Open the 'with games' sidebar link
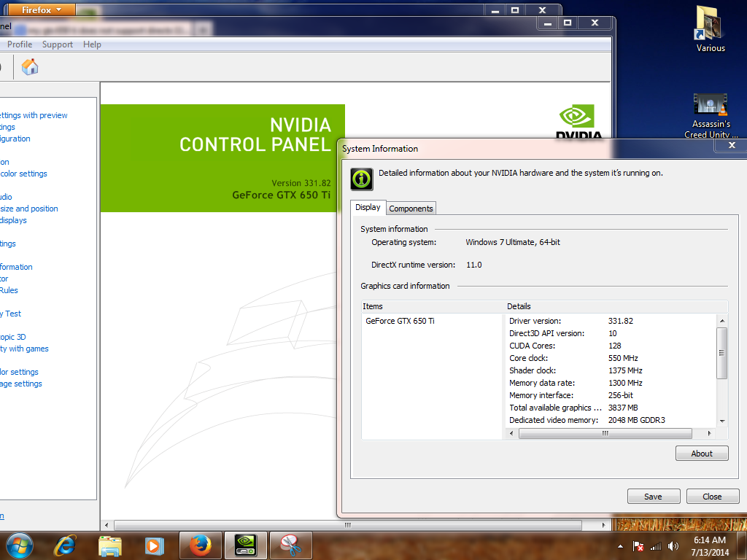Image resolution: width=747 pixels, height=560 pixels. (x=24, y=349)
